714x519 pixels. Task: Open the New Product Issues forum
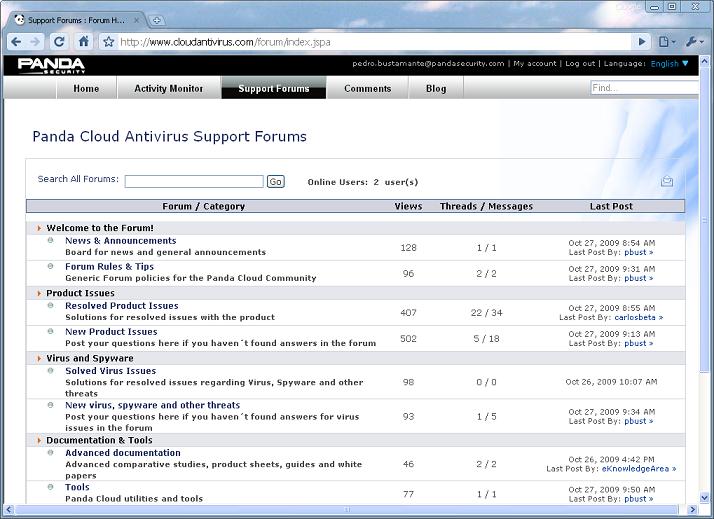point(111,331)
